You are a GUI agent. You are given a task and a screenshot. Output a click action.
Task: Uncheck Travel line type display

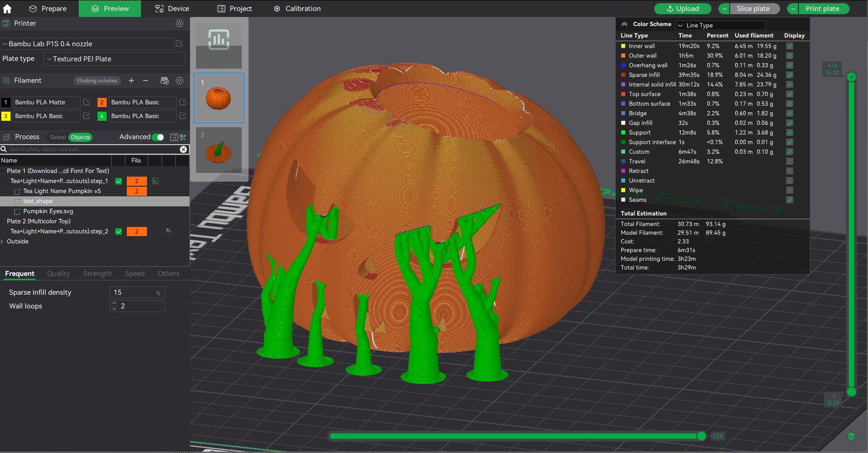click(x=789, y=161)
